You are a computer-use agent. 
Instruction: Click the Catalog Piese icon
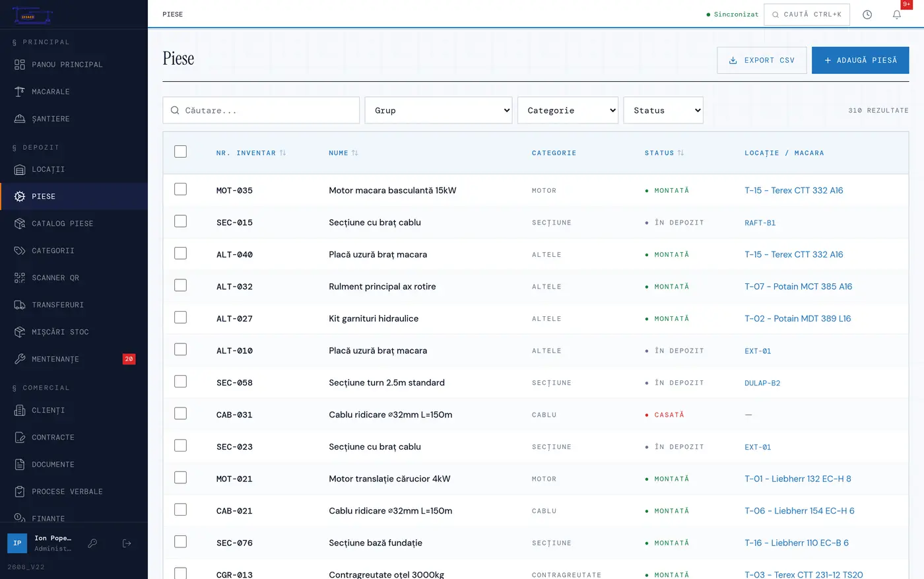(x=20, y=224)
